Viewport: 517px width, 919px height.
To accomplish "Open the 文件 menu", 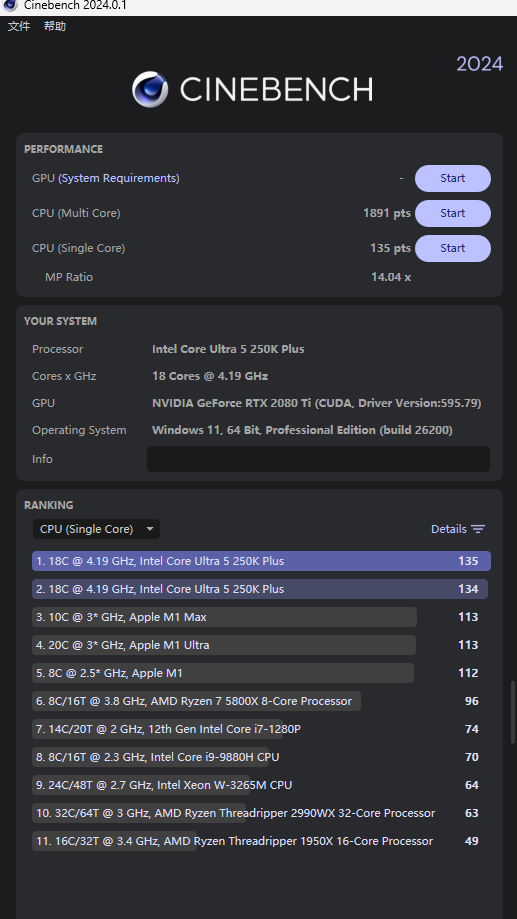I will coord(19,26).
